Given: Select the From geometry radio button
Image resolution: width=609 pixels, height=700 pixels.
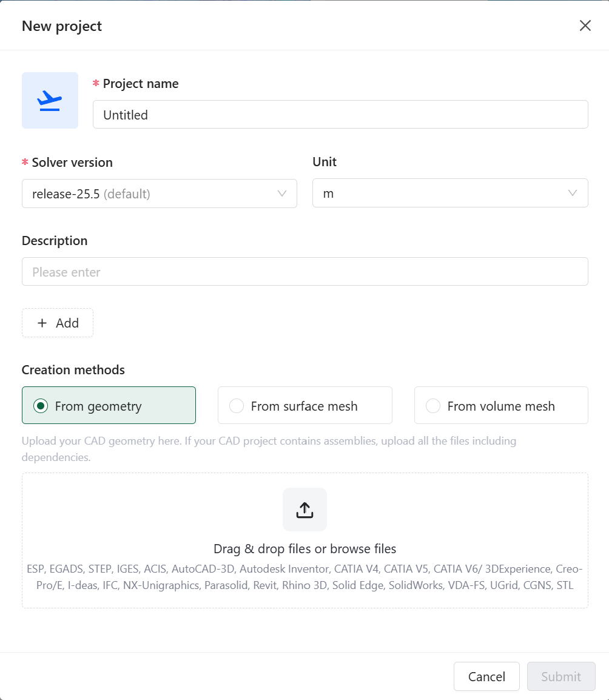Looking at the screenshot, I should (x=41, y=406).
